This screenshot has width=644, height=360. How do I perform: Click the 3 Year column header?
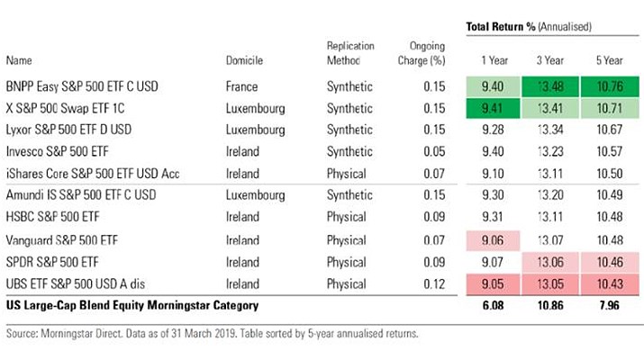(549, 62)
